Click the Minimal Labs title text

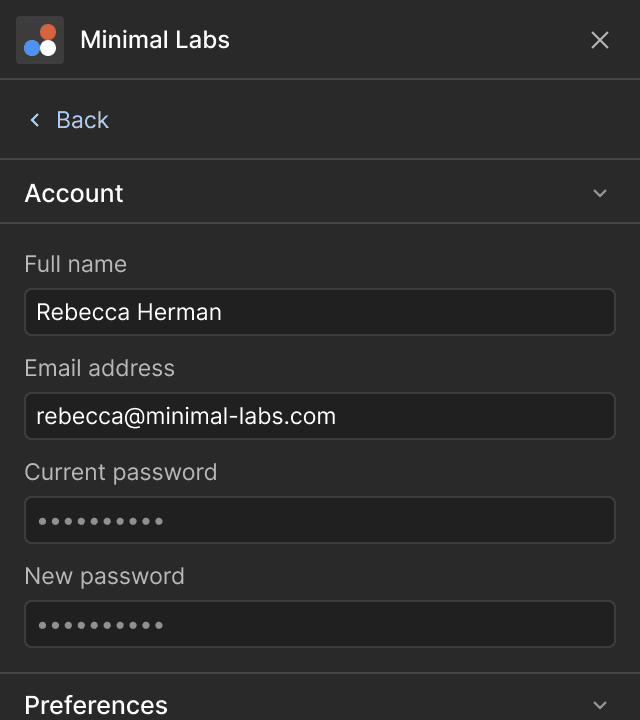click(155, 40)
